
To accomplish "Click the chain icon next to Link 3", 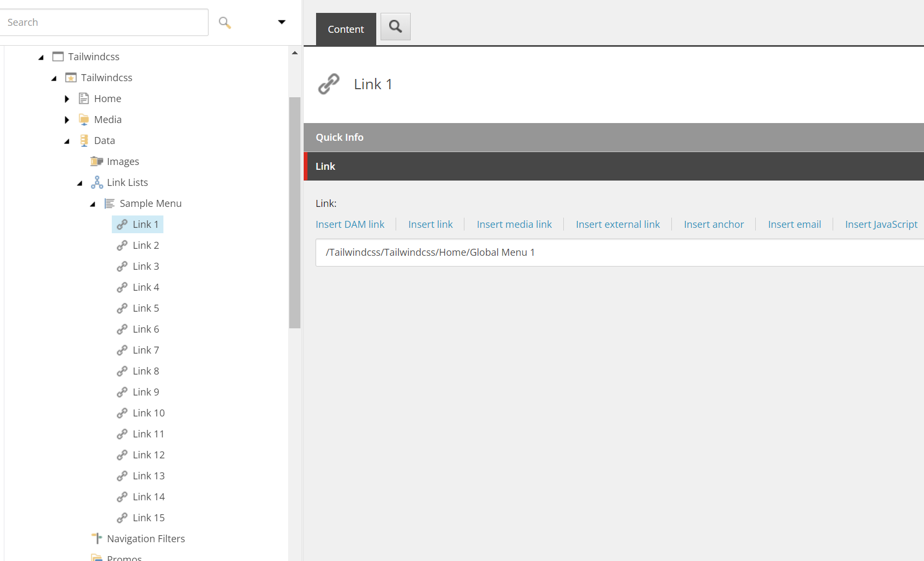I will [122, 266].
